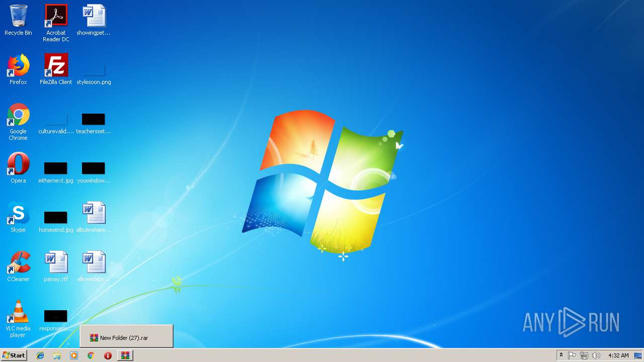Click the 4:32 AM clock
Viewport: 644px width, 362px height.
point(618,355)
